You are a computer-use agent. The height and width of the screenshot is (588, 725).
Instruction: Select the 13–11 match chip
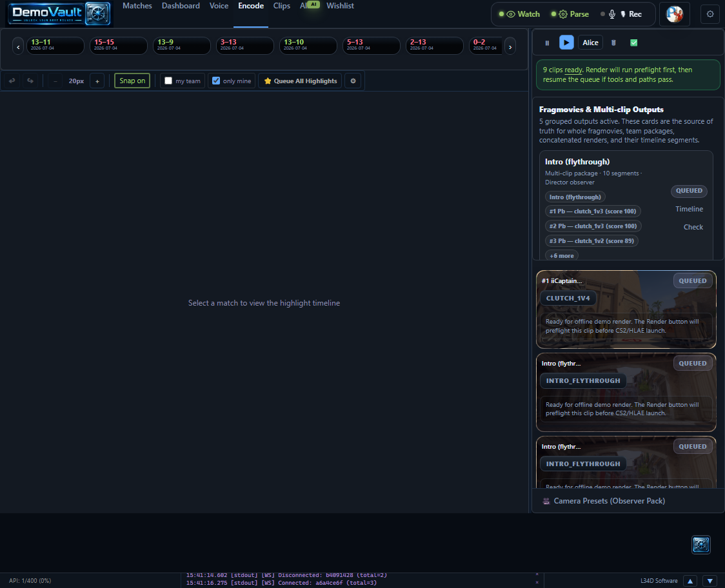point(55,46)
